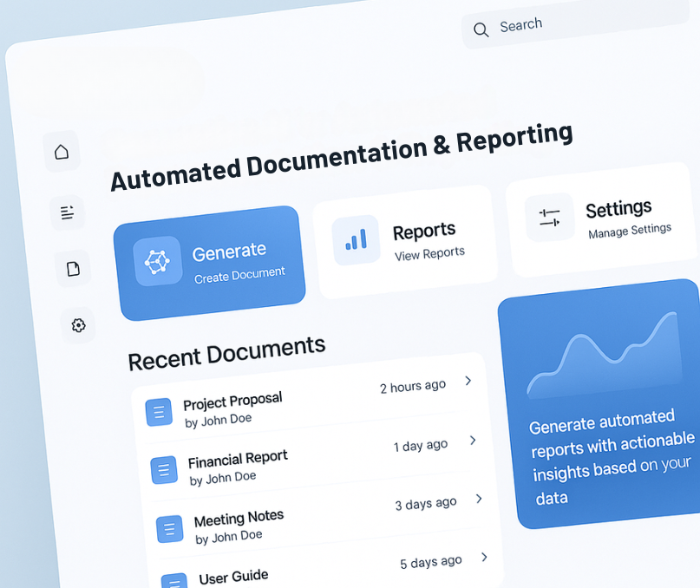
Task: Select the Financial Report title
Action: pyautogui.click(x=238, y=460)
